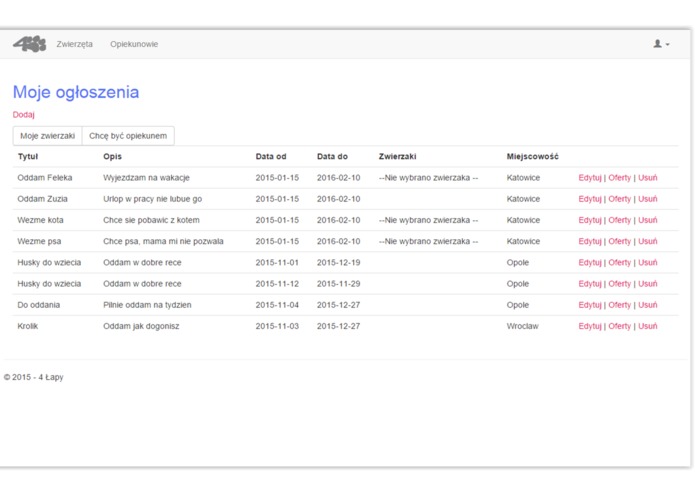The width and height of the screenshot is (695, 494).
Task: Edit Husky listing starting 2015-11-01
Action: coord(590,263)
